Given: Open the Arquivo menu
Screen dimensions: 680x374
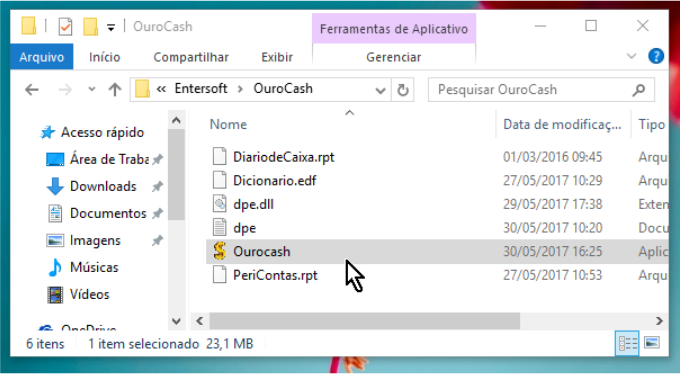Looking at the screenshot, I should 42,57.
